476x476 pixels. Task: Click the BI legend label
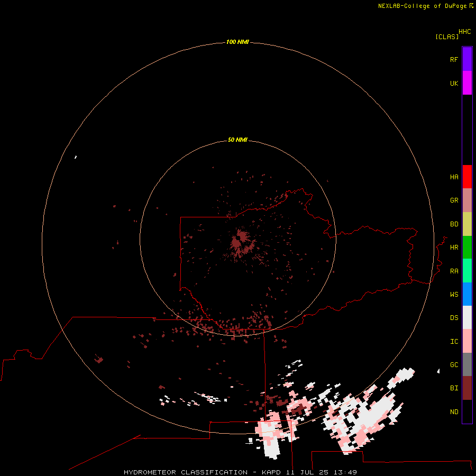(x=454, y=388)
